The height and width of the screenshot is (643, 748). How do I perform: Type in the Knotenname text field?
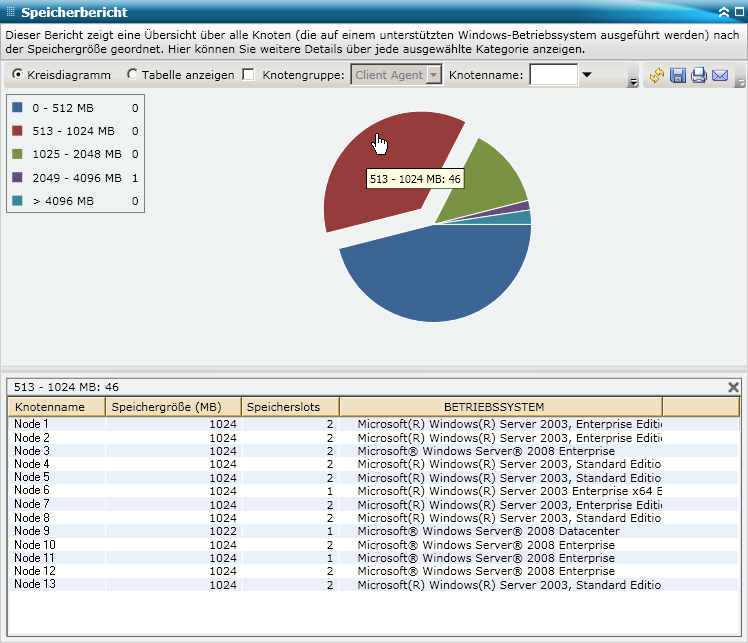pyautogui.click(x=552, y=75)
